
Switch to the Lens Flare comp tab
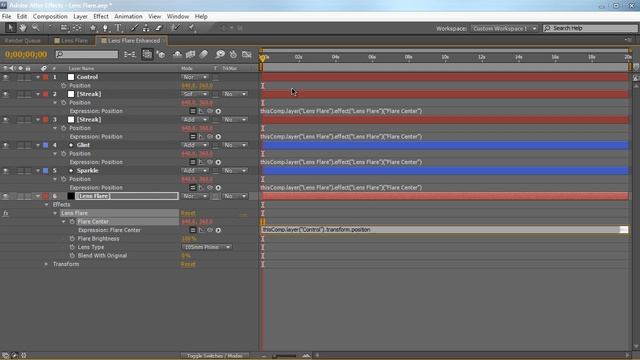pos(71,41)
